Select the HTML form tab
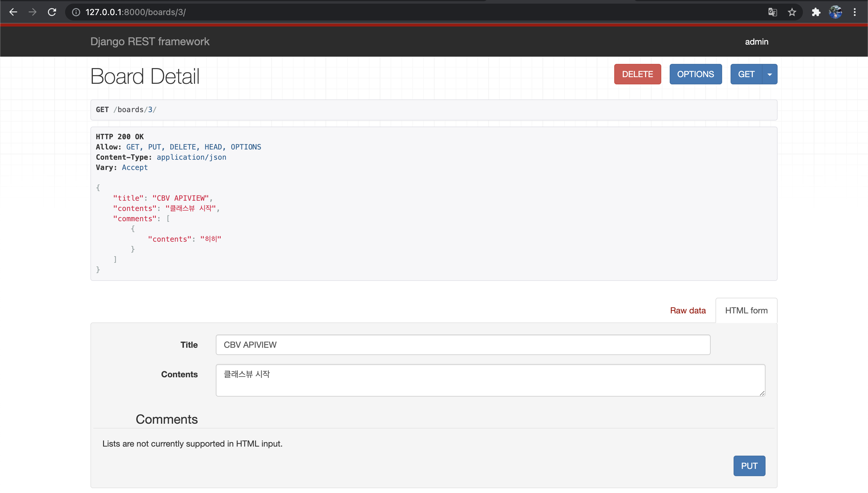868x493 pixels. tap(746, 310)
